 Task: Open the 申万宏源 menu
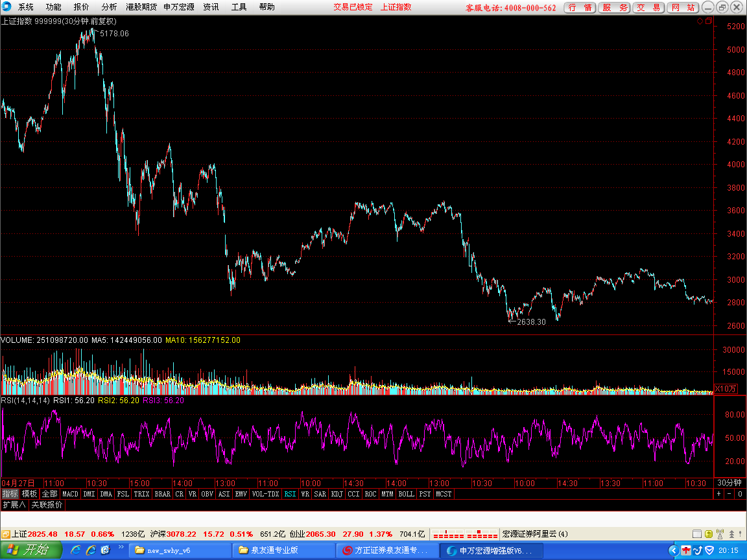(179, 7)
